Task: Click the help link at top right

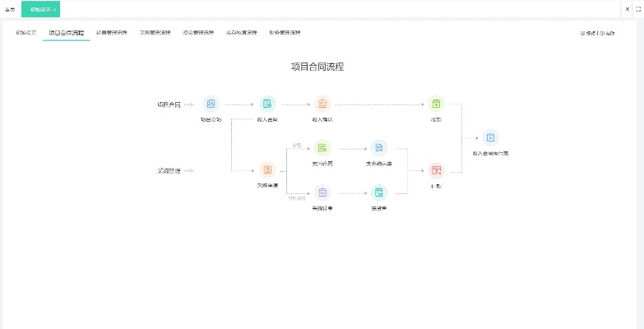Action: 608,34
